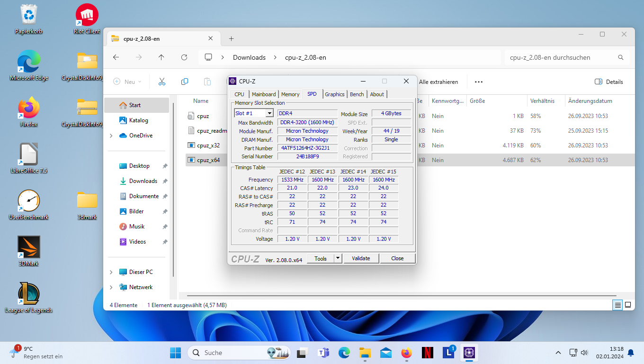Expand the Dieser PC tree node

tap(111, 272)
